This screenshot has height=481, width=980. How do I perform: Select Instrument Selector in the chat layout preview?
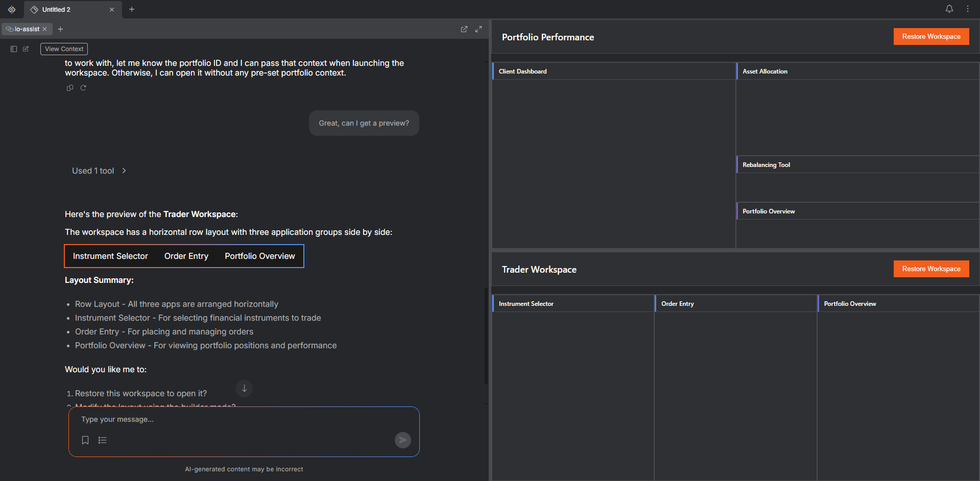(110, 256)
